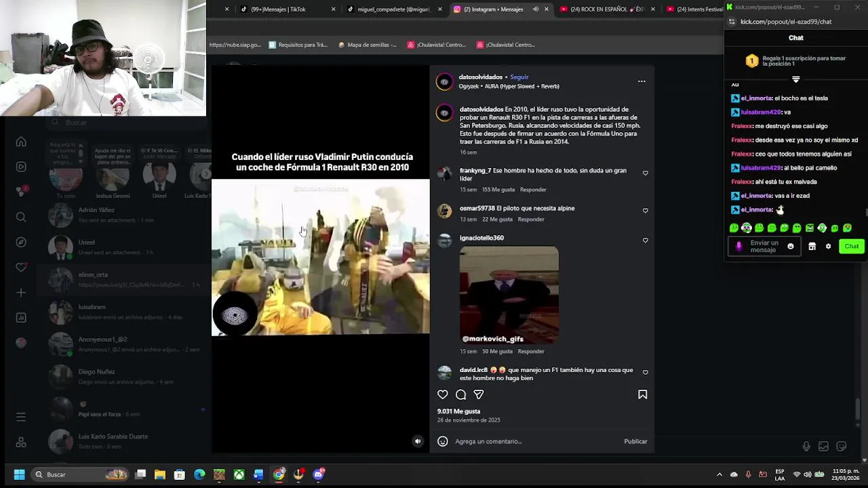Open Discord from the taskbar
This screenshot has width=868, height=488.
(318, 474)
